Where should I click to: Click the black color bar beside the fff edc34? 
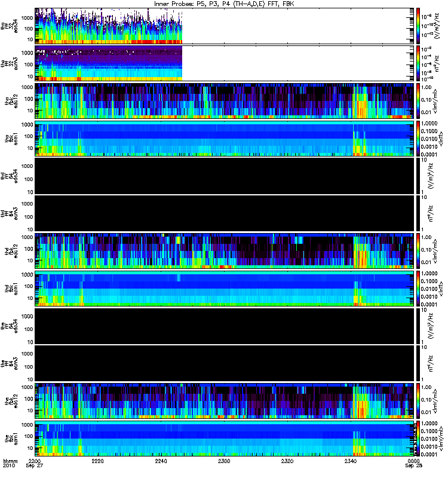click(x=418, y=326)
